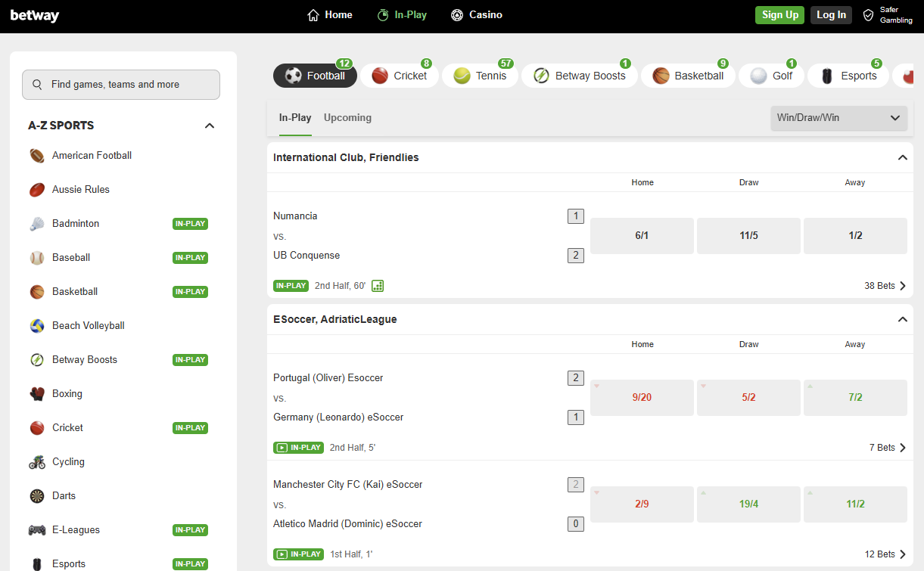Viewport: 924px width, 571px height.
Task: Select Atletico Madrid (Dominic) odds 11/2
Action: pyautogui.click(x=855, y=504)
